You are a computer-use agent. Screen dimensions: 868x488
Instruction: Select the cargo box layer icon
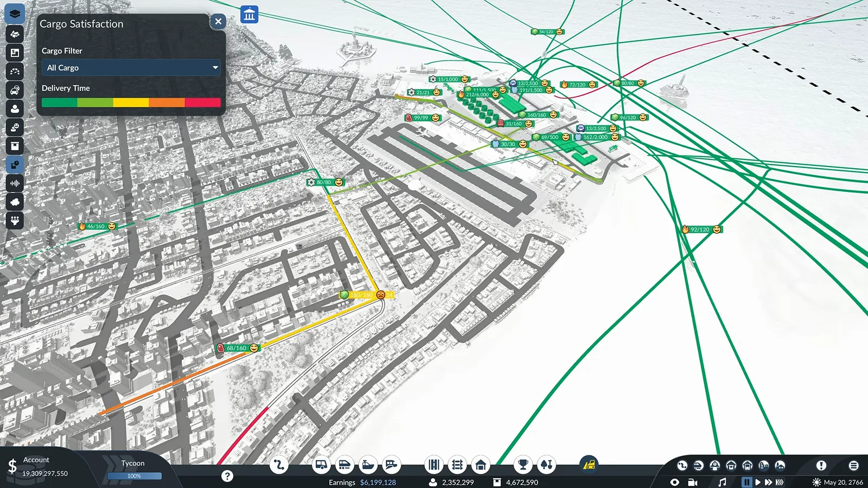15,146
